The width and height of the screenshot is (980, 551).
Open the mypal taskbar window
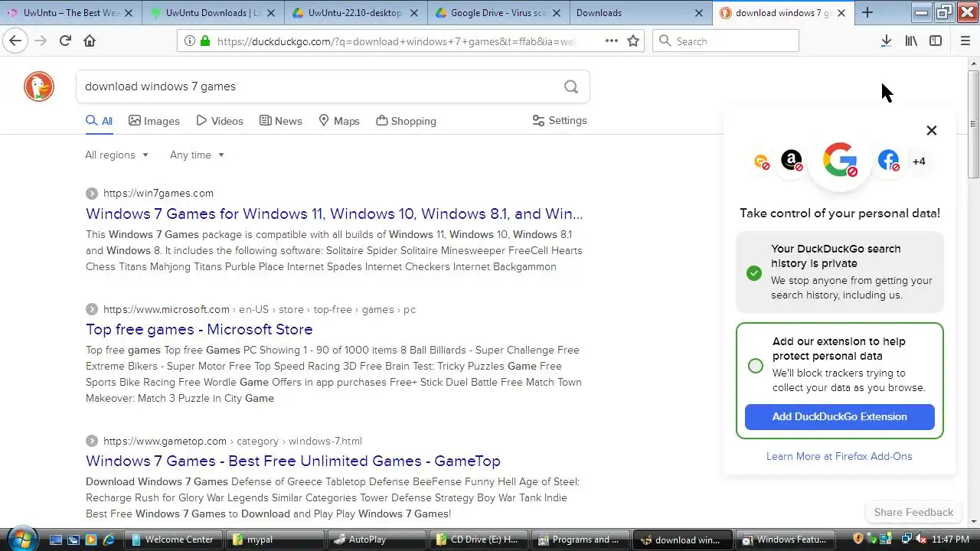coord(276,540)
